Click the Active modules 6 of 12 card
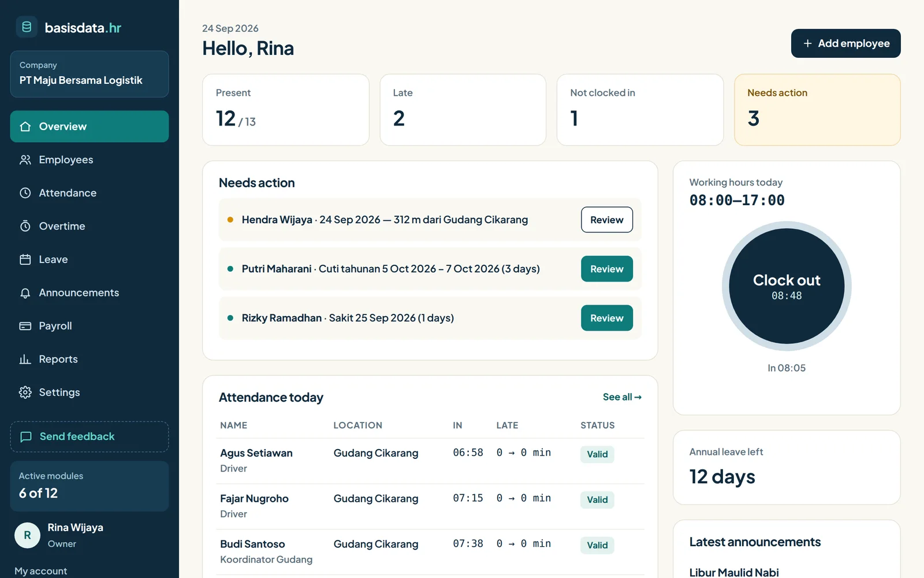The height and width of the screenshot is (578, 924). click(x=90, y=486)
